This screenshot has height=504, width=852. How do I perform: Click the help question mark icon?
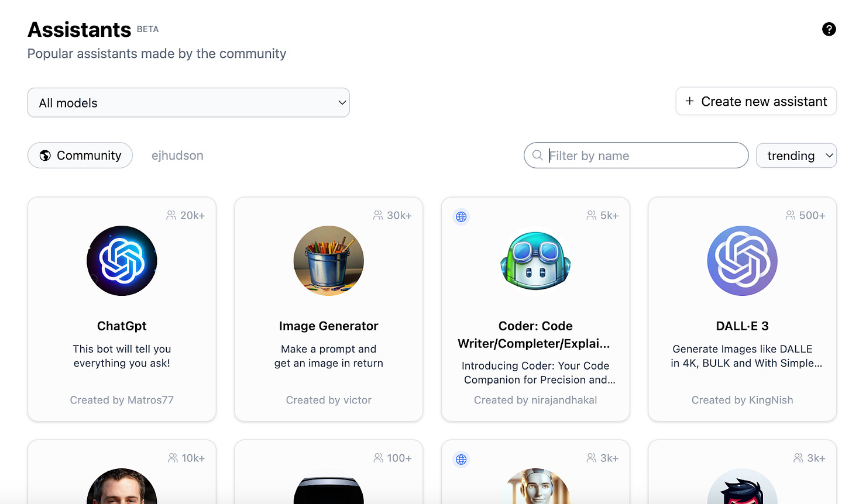[x=829, y=29]
